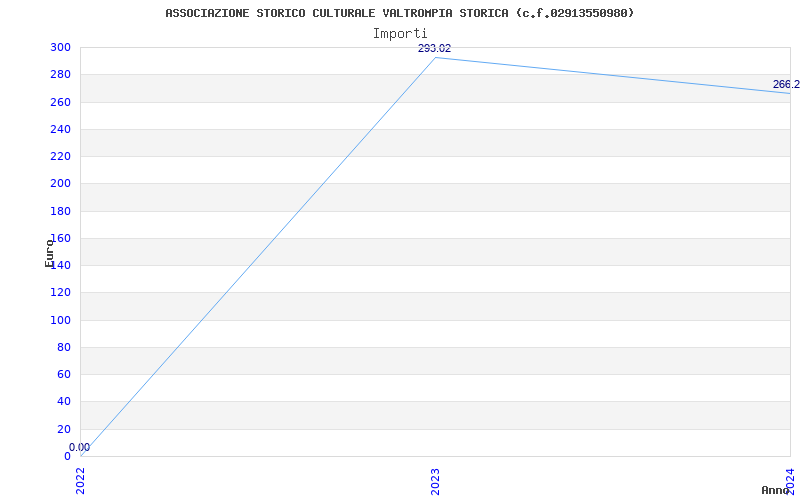Select the 2022 x-axis label
The height and width of the screenshot is (500, 800).
pos(81,481)
